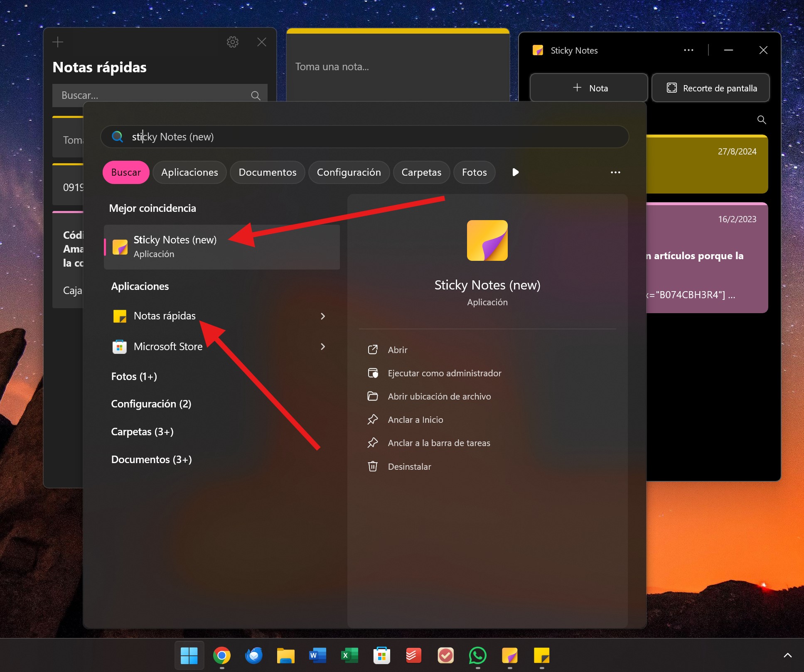Screen dimensions: 804x672
Task: Expand Microsoft Store result chevron
Action: point(323,346)
